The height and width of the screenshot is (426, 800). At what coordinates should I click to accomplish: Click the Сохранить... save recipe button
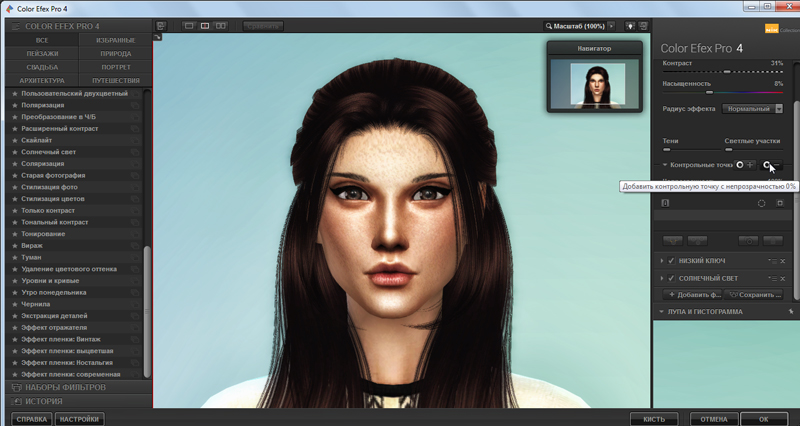tap(754, 294)
